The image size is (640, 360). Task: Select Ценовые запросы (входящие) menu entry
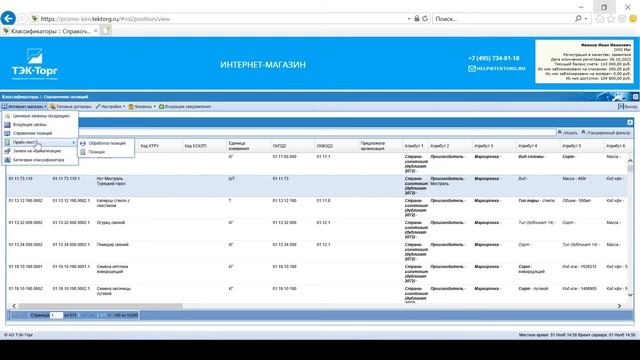point(40,116)
